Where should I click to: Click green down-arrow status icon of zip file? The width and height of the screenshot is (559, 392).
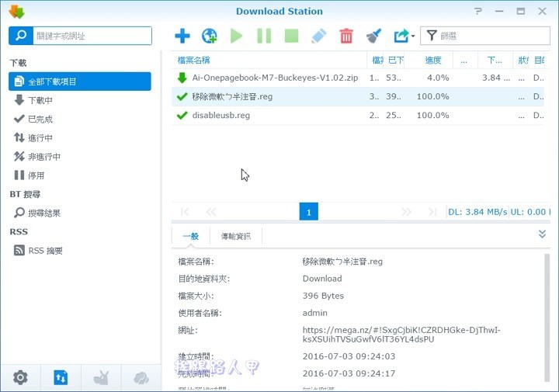pyautogui.click(x=182, y=78)
